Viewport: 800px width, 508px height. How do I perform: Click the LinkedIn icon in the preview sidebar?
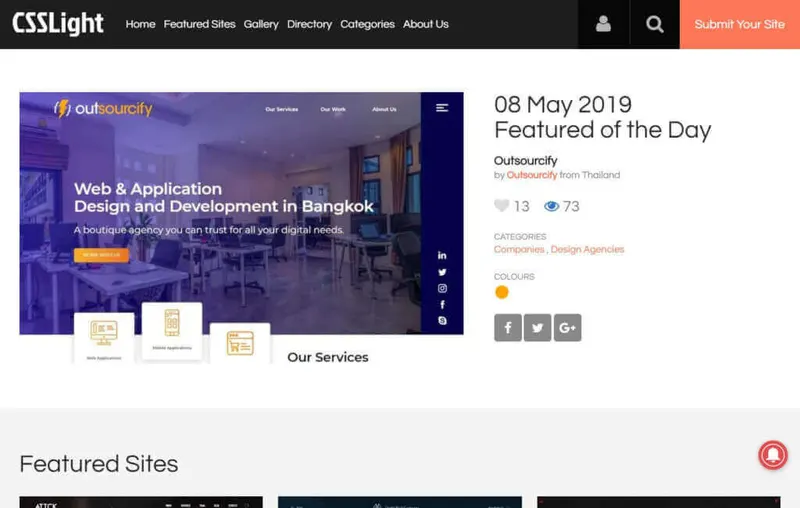click(x=442, y=256)
